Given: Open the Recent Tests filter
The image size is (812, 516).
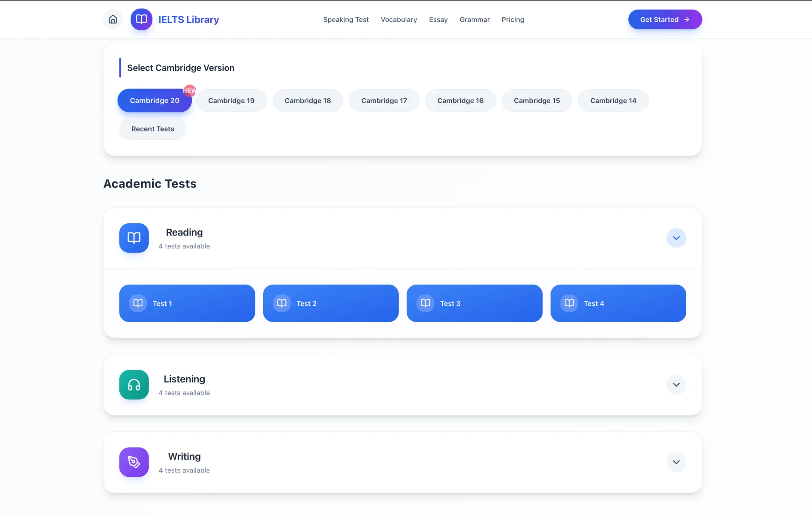Looking at the screenshot, I should point(153,129).
